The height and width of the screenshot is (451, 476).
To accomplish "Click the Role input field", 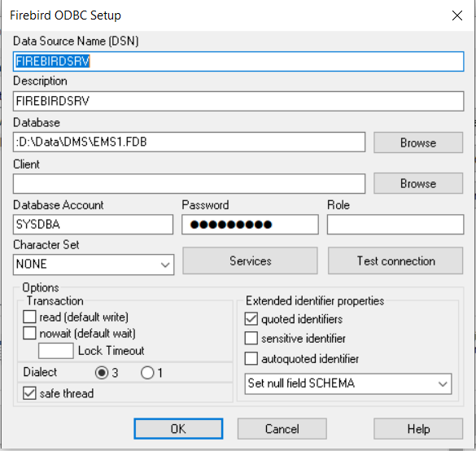I will [x=395, y=225].
